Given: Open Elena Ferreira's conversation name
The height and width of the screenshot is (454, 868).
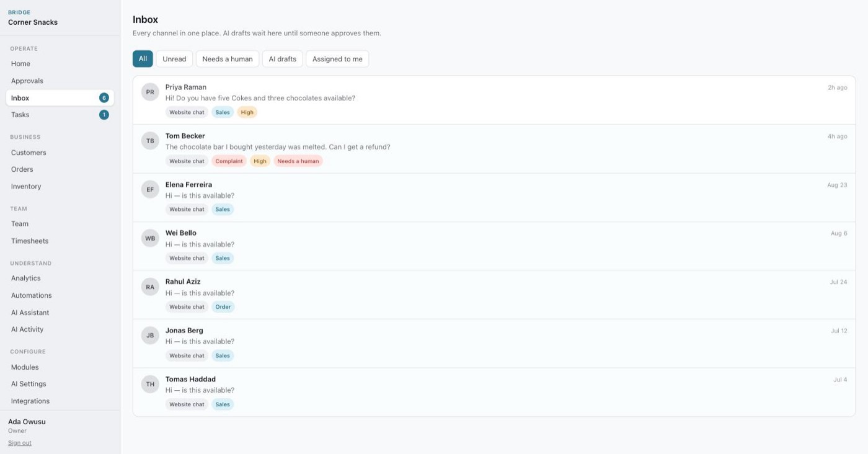Looking at the screenshot, I should 188,185.
